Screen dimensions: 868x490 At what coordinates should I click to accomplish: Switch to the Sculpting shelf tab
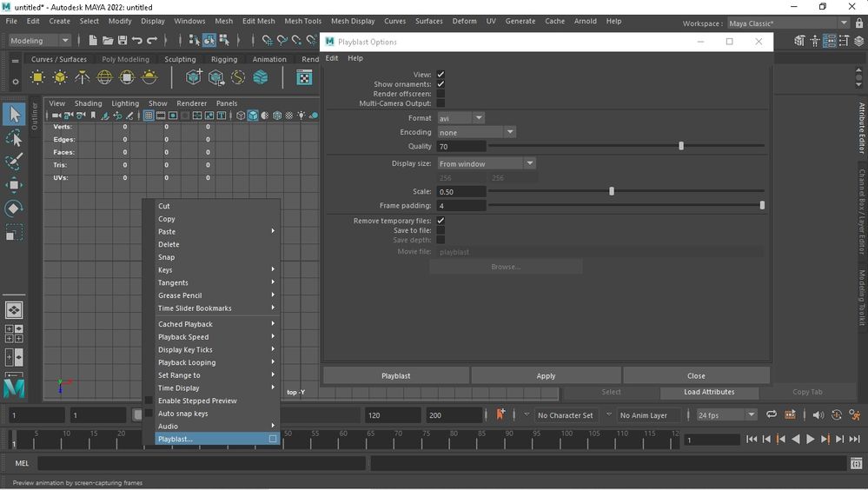(x=180, y=59)
